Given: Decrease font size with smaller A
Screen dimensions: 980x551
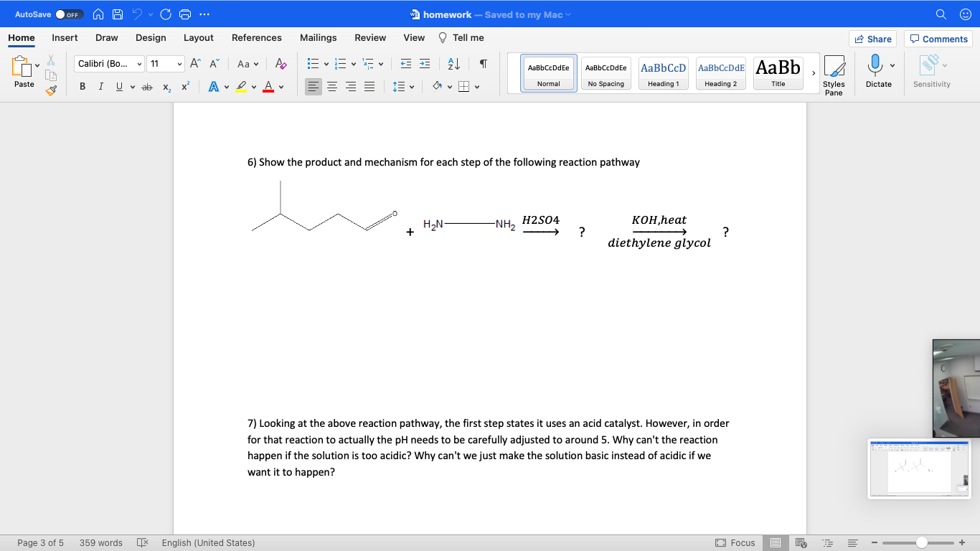Looking at the screenshot, I should pyautogui.click(x=214, y=64).
